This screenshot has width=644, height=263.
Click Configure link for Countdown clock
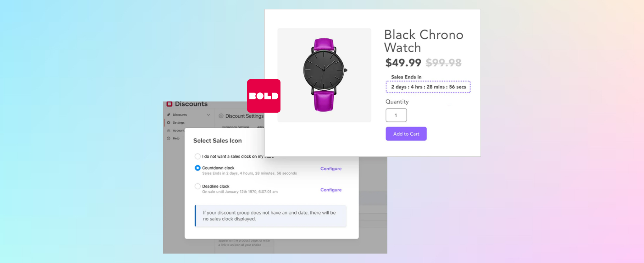(x=331, y=169)
